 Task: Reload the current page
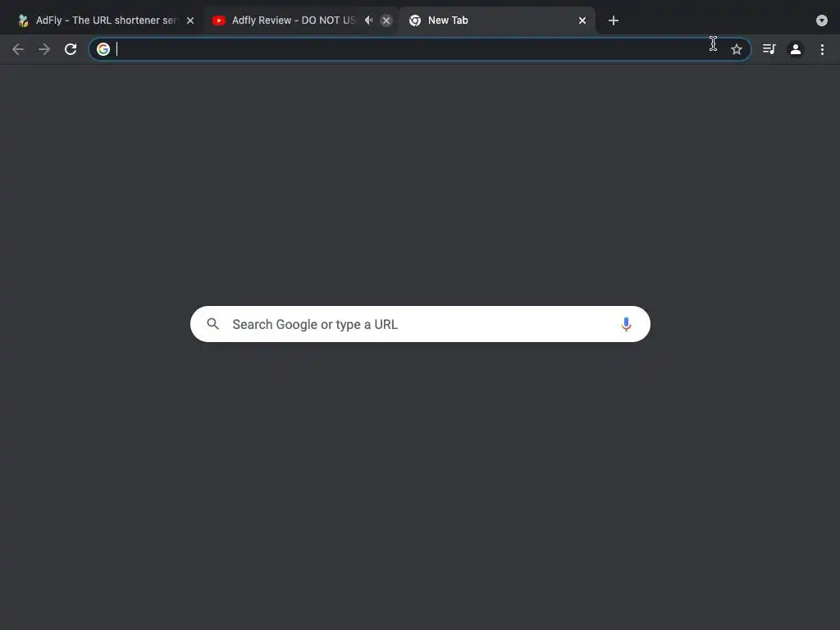(x=71, y=49)
